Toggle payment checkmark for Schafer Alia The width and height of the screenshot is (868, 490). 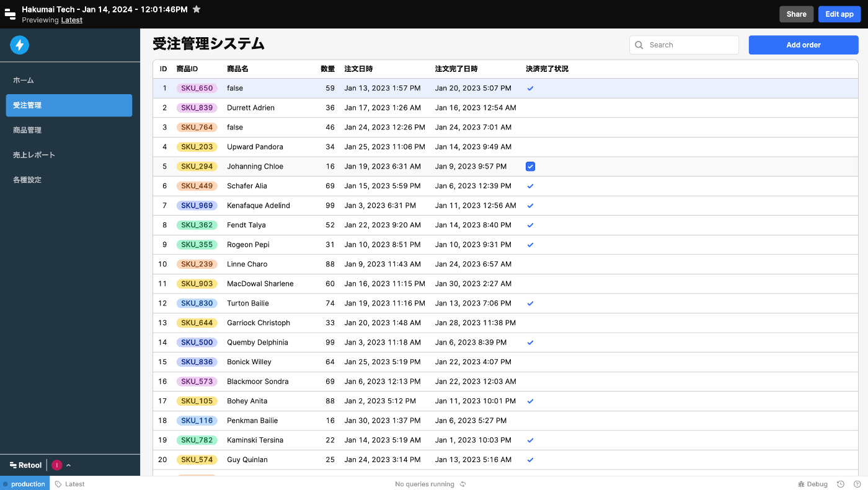pyautogui.click(x=530, y=186)
